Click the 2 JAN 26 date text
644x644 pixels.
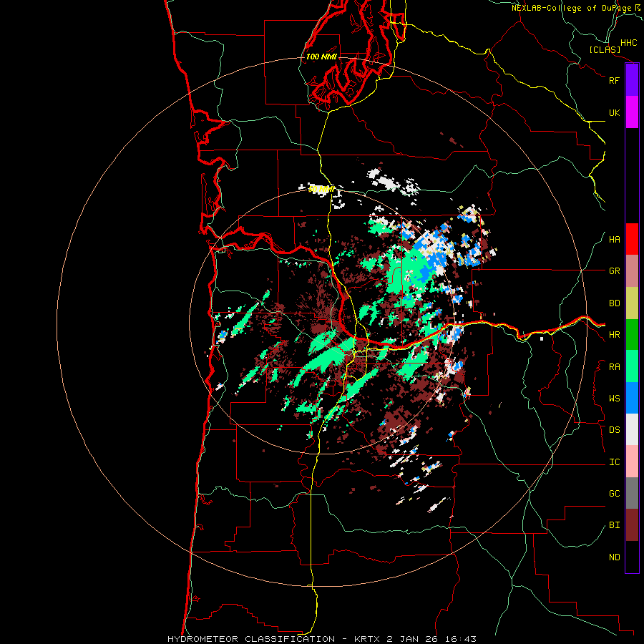413,639
